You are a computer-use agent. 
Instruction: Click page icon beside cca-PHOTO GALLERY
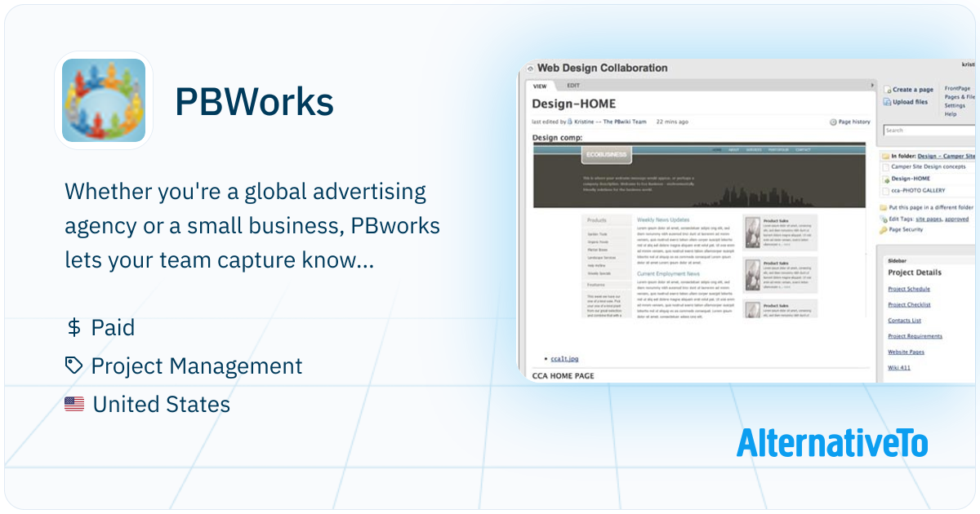(885, 190)
